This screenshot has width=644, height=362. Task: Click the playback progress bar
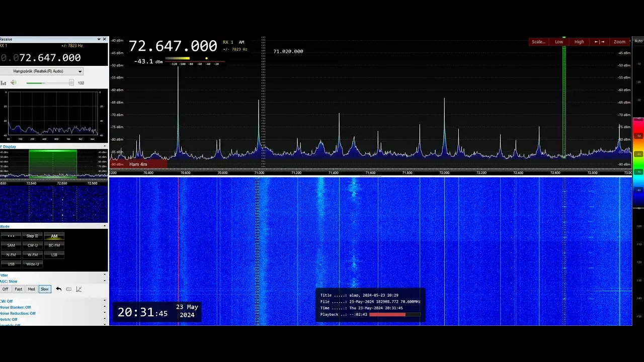(394, 314)
